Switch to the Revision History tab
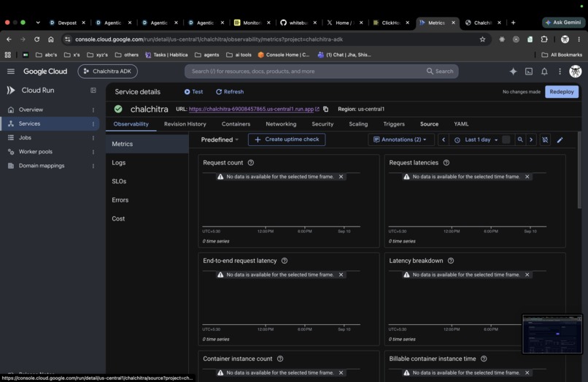Screen dimensions: 588x382 [185, 124]
